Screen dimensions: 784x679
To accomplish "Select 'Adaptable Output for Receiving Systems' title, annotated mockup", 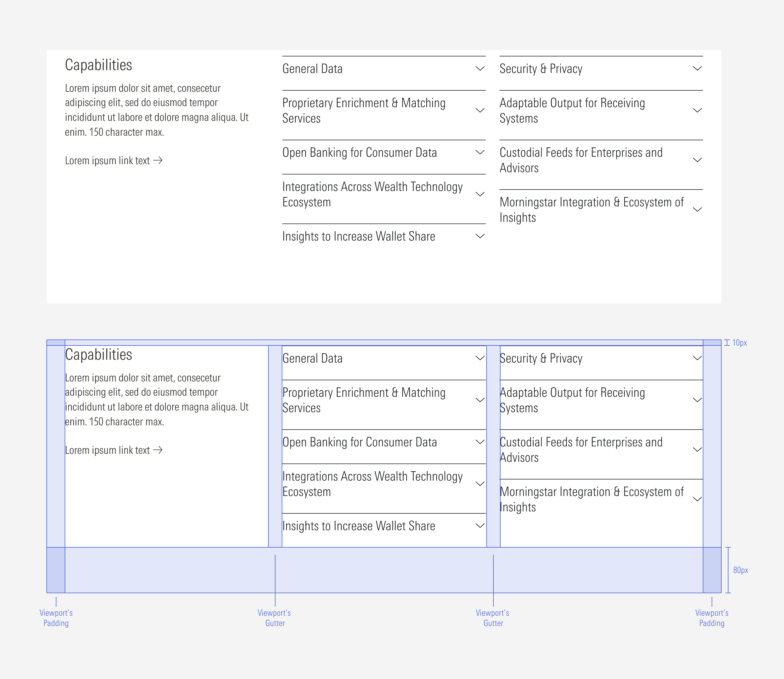I will 572,400.
